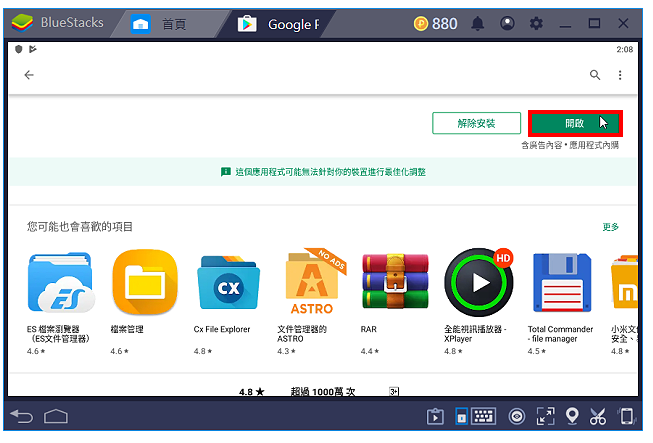
Task: Open the account profile icon
Action: 507,23
